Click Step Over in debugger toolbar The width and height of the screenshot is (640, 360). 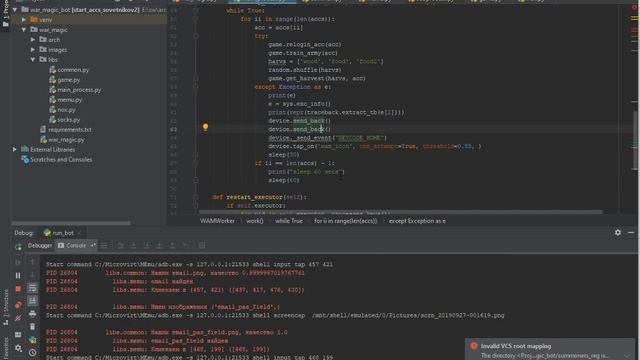coord(120,245)
